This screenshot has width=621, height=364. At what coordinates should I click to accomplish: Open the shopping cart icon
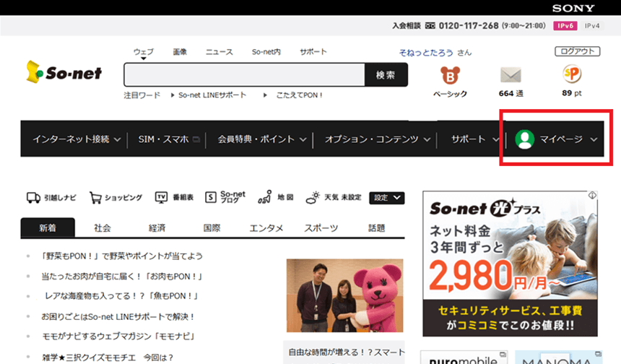coord(95,197)
